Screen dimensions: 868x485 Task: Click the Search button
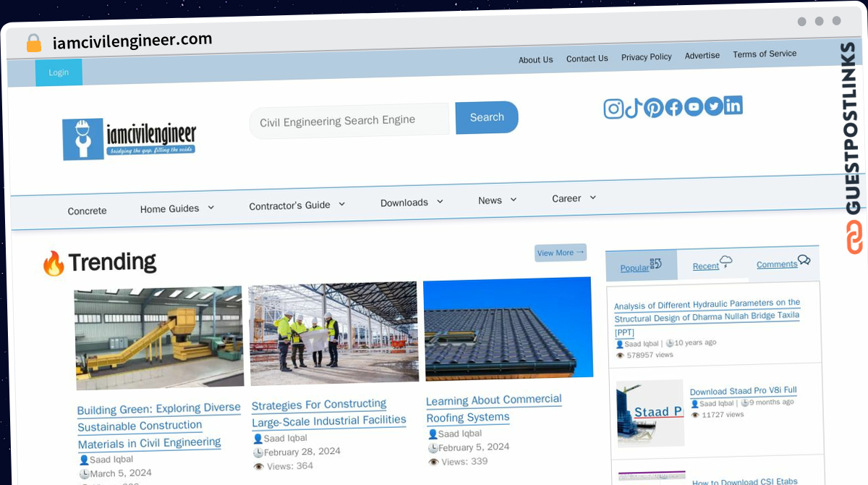[x=487, y=117]
